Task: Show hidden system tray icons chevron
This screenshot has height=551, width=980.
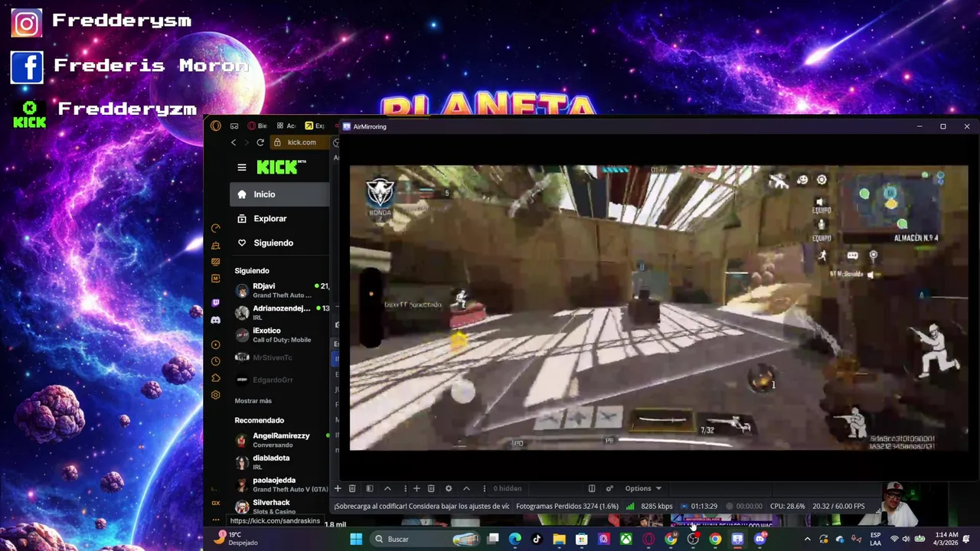Action: pyautogui.click(x=807, y=539)
